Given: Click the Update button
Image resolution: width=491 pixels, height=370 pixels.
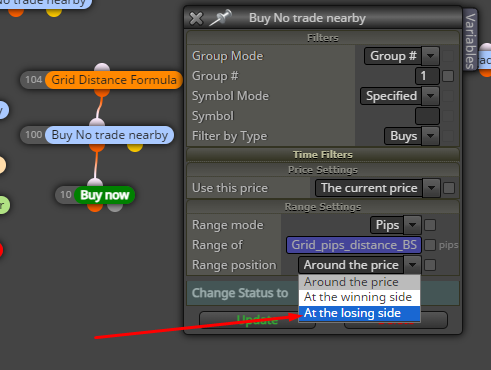Looking at the screenshot, I should pos(257,320).
